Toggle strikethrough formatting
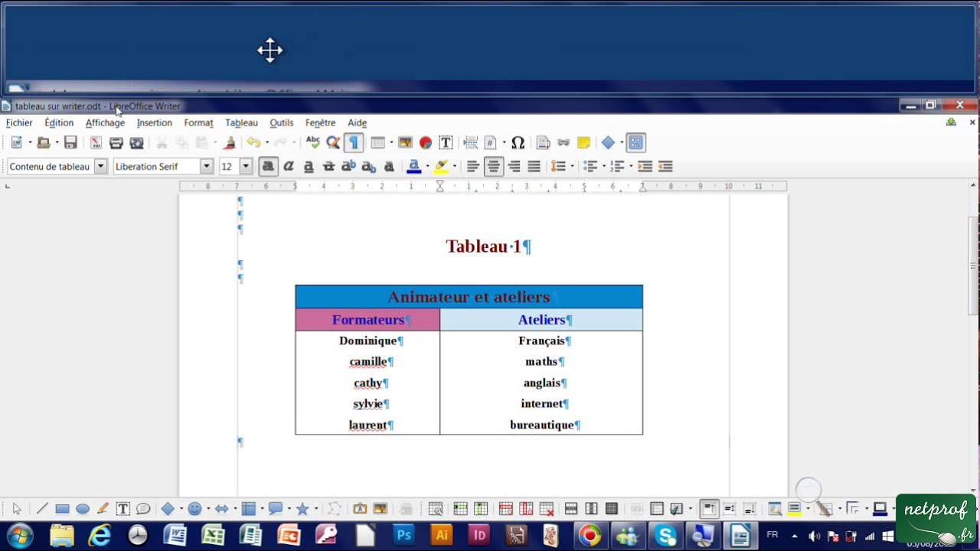Viewport: 980px width, 551px height. click(328, 166)
